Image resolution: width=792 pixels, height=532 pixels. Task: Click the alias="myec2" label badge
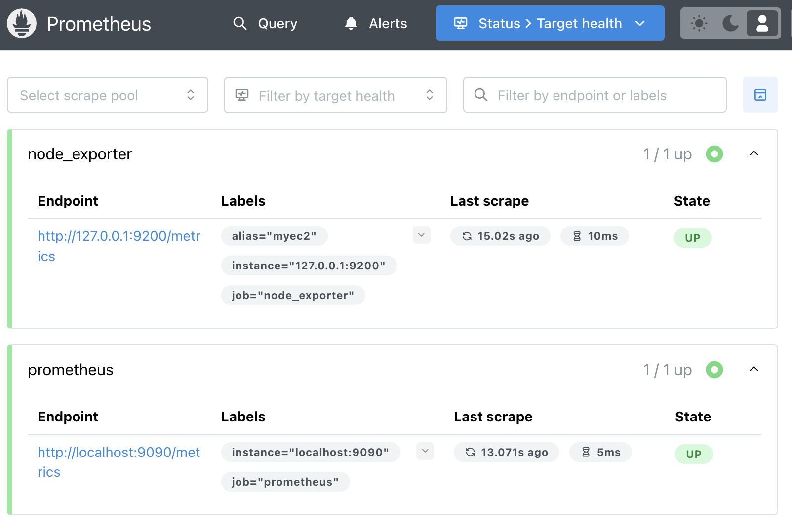(275, 236)
